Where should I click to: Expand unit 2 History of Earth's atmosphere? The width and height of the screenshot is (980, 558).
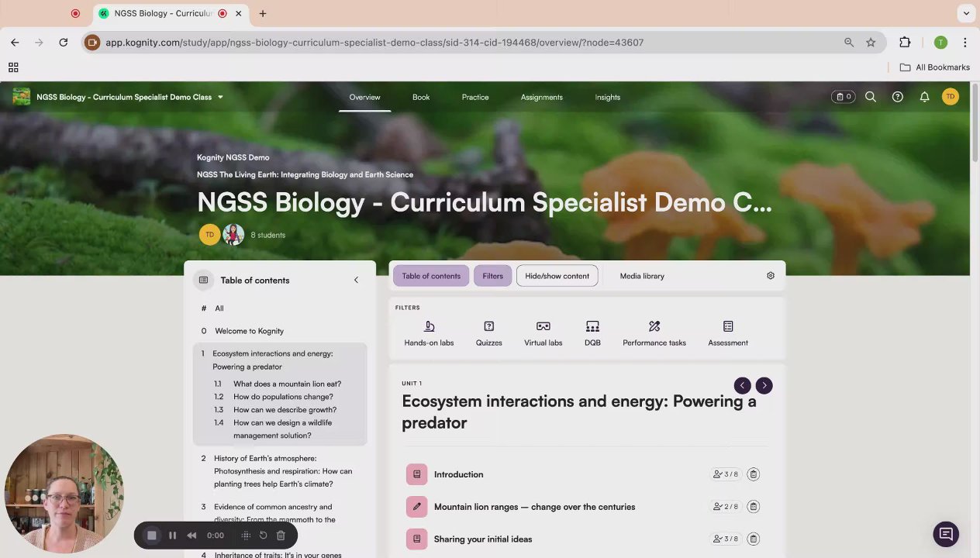tap(283, 471)
